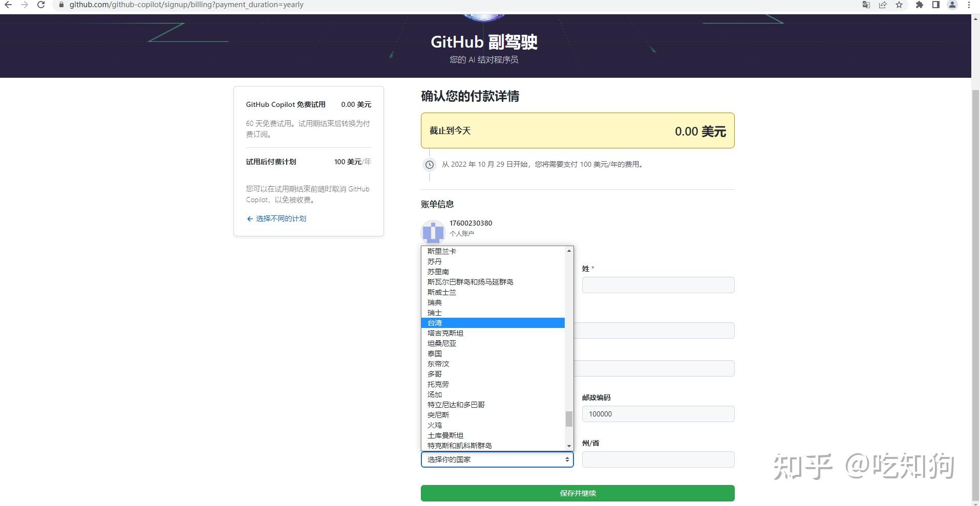980x506 pixels.
Task: Select 瑞典 from the country list
Action: pyautogui.click(x=493, y=302)
